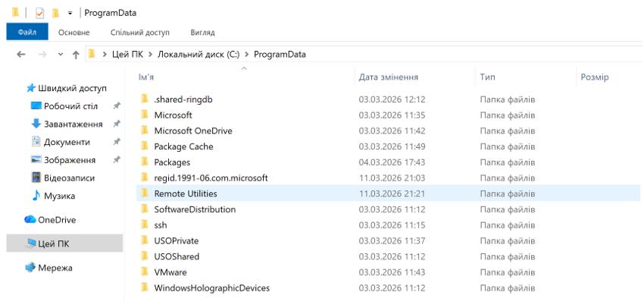Click the Back arrow navigation button
Viewport: 644px width, 308px height.
21,55
